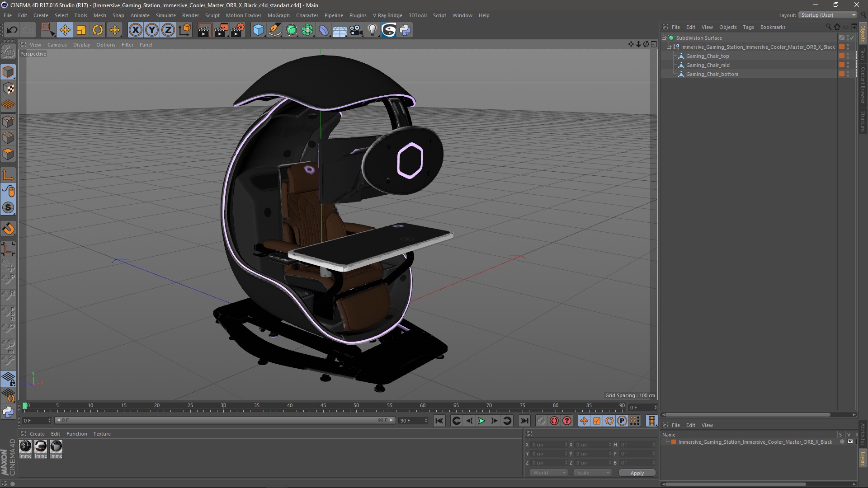Open the Python script icon in the toolbar
Viewport: 868px width, 488px height.
(405, 30)
